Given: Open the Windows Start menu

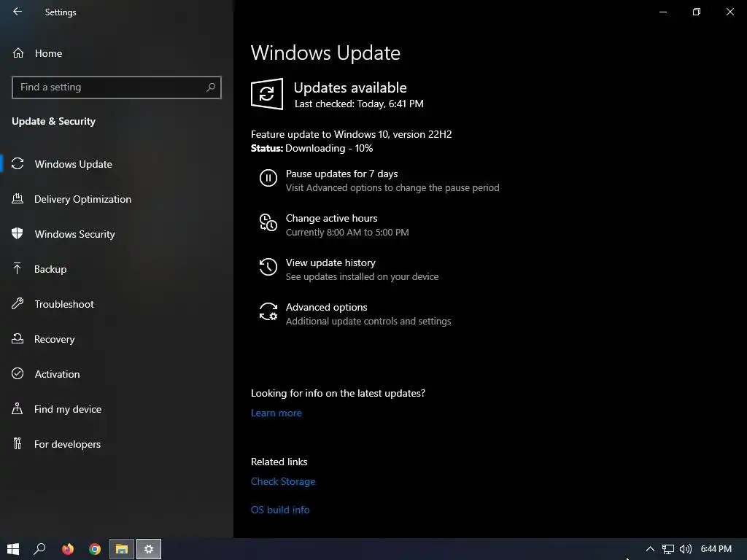Looking at the screenshot, I should [x=13, y=549].
